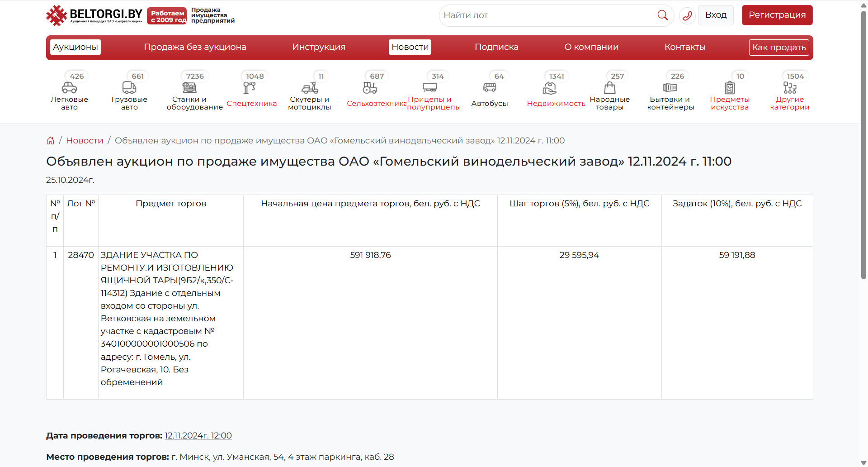Click the red phone call icon
Viewport: 868px width, 467px height.
pyautogui.click(x=687, y=15)
